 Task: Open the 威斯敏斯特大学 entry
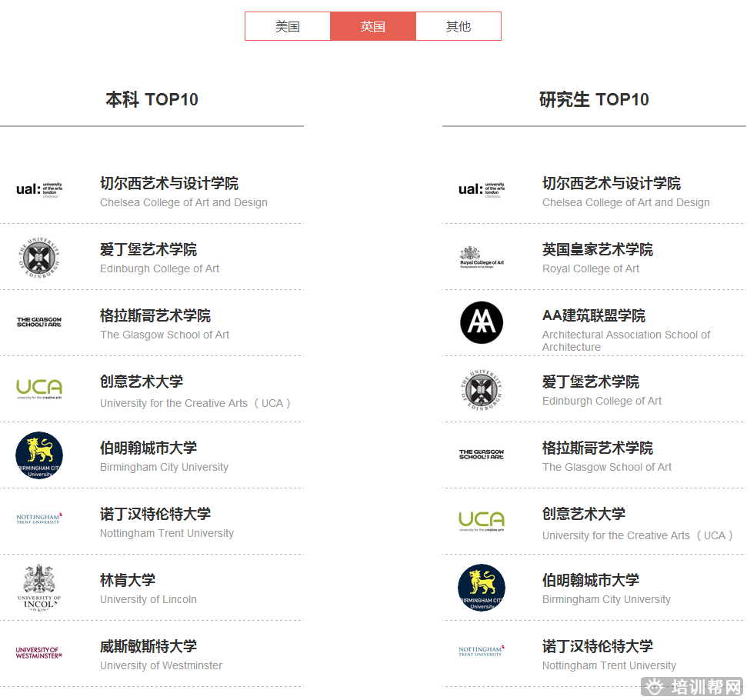click(148, 647)
